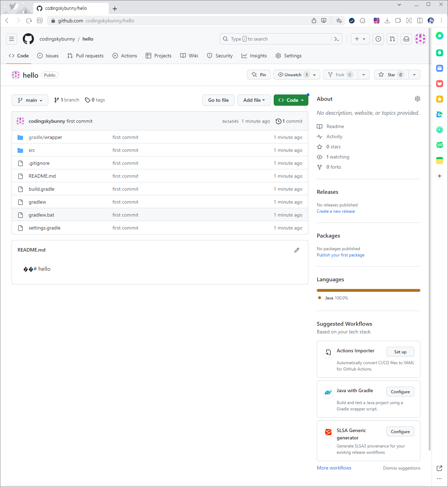Open the browser profile avatar icon
The image size is (448, 487).
(x=431, y=21)
